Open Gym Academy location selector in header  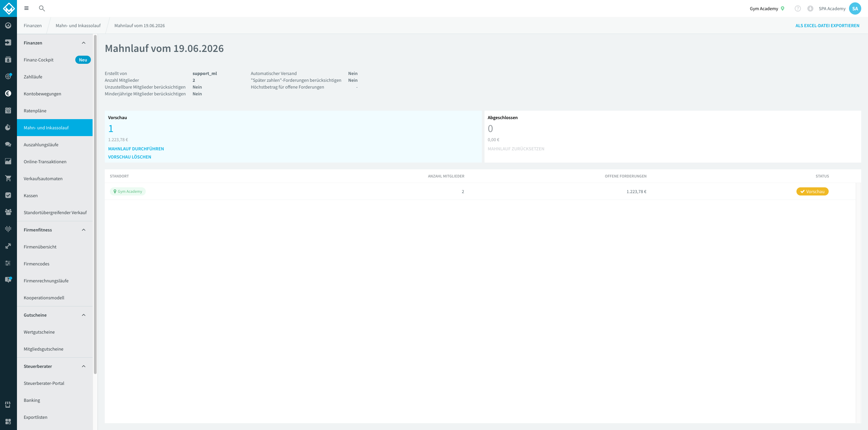point(767,8)
